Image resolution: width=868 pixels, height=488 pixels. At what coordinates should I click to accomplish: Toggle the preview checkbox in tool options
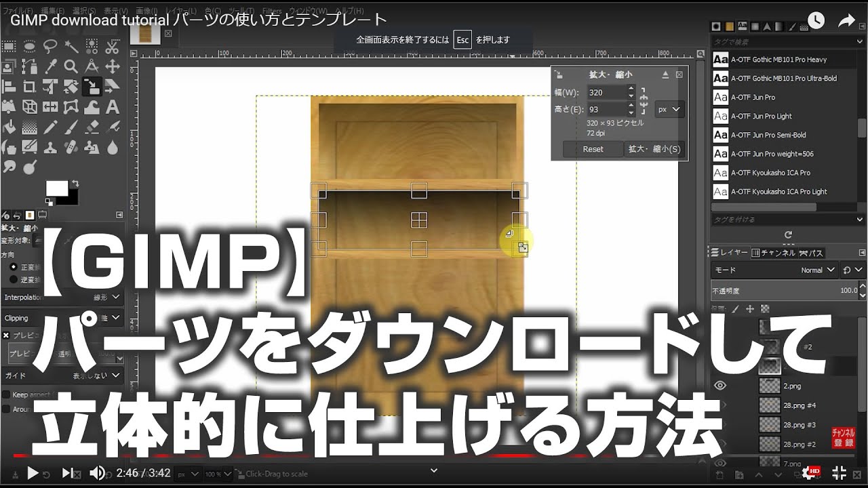pyautogui.click(x=6, y=335)
